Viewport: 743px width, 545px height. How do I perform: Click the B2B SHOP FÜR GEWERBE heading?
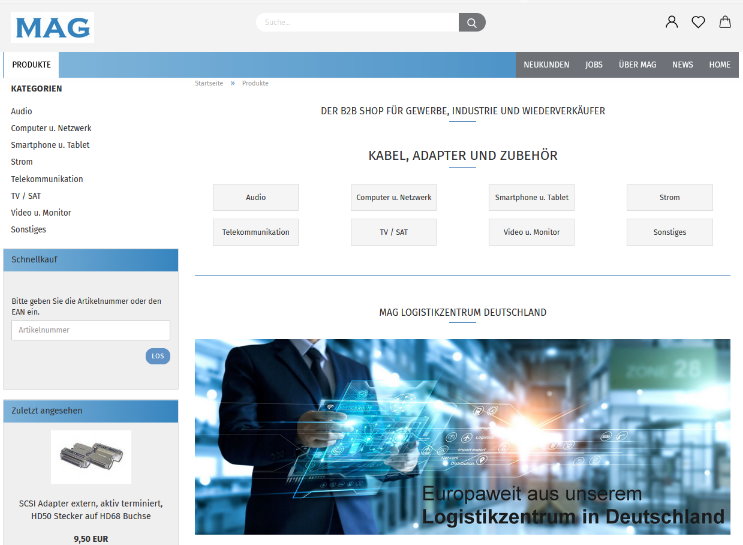(x=463, y=111)
